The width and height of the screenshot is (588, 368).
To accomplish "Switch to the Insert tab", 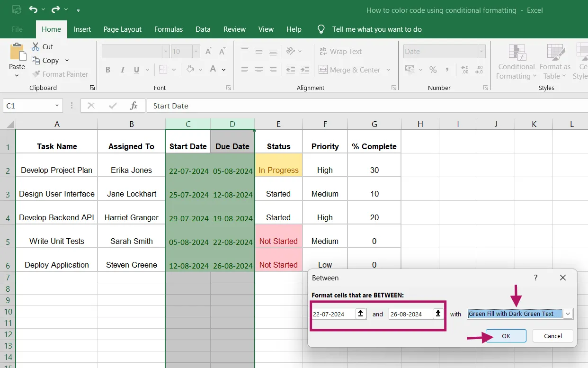I will [82, 29].
